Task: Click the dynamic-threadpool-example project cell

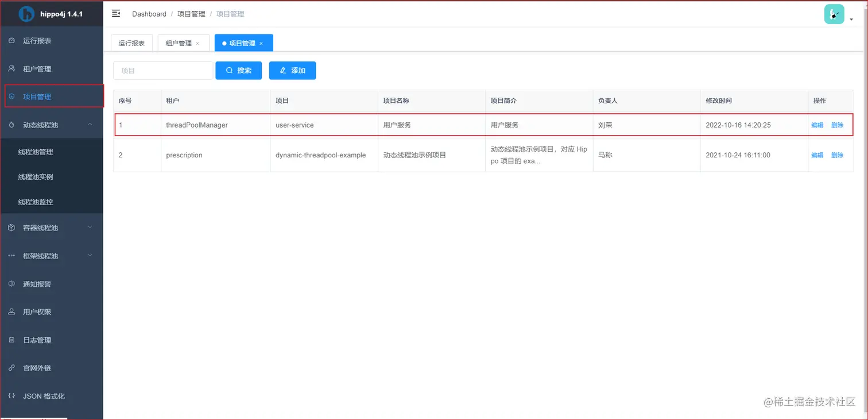Action: click(324, 155)
